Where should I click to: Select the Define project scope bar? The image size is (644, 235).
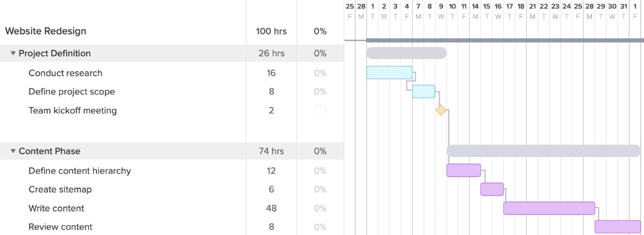click(x=424, y=92)
